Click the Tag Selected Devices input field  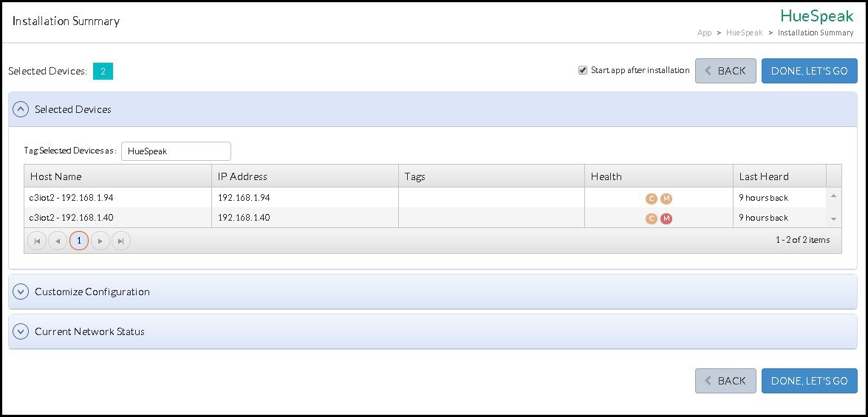[x=176, y=151]
